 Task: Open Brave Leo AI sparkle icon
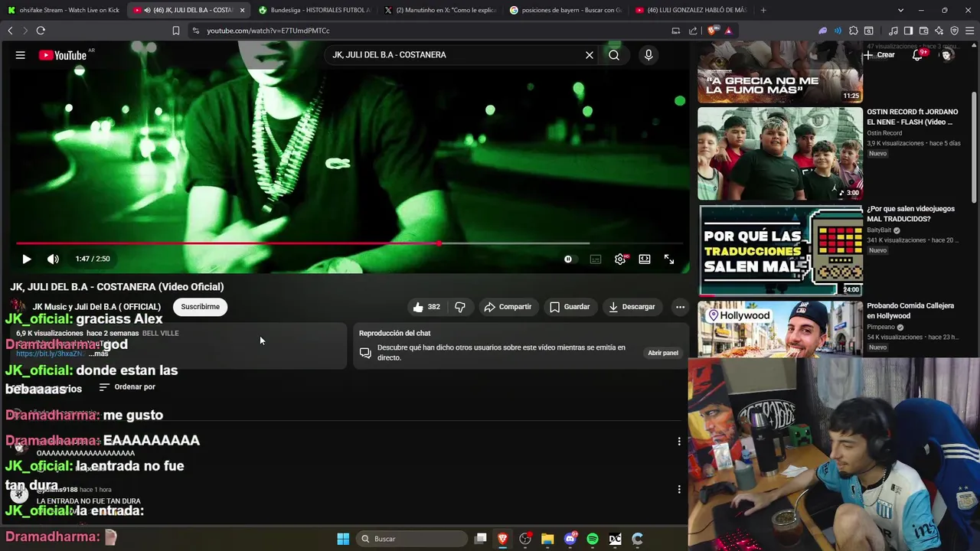939,31
